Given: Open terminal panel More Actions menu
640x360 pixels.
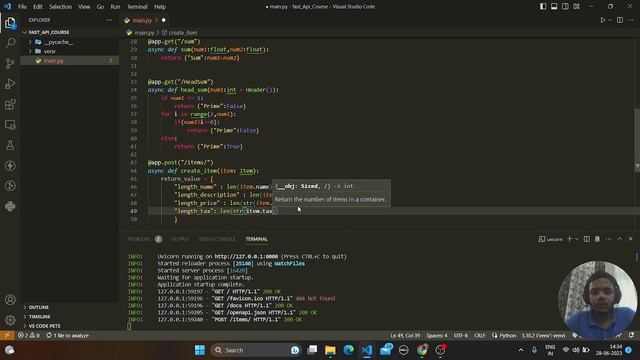Looking at the screenshot, I should (x=609, y=239).
